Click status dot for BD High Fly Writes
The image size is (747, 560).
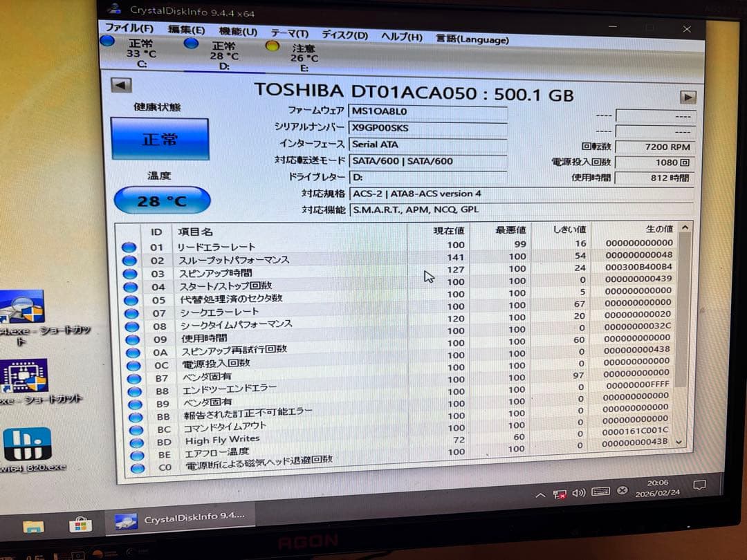(137, 443)
